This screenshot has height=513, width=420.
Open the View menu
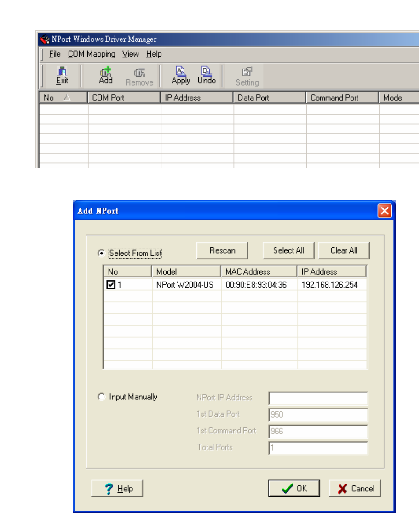tap(131, 54)
